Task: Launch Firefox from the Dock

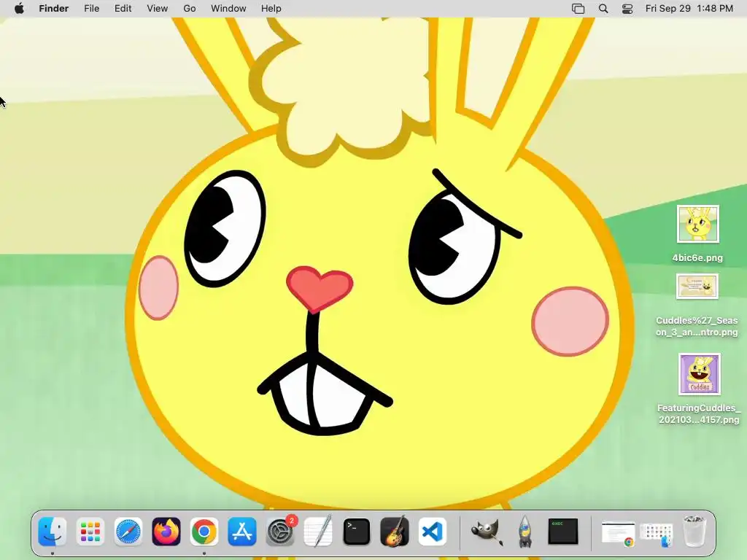Action: tap(166, 532)
